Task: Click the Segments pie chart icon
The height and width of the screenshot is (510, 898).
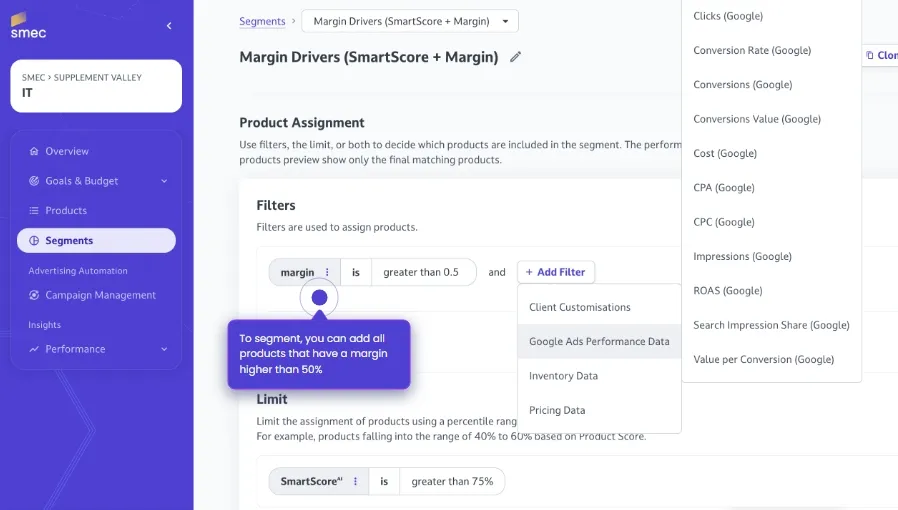Action: [x=34, y=240]
